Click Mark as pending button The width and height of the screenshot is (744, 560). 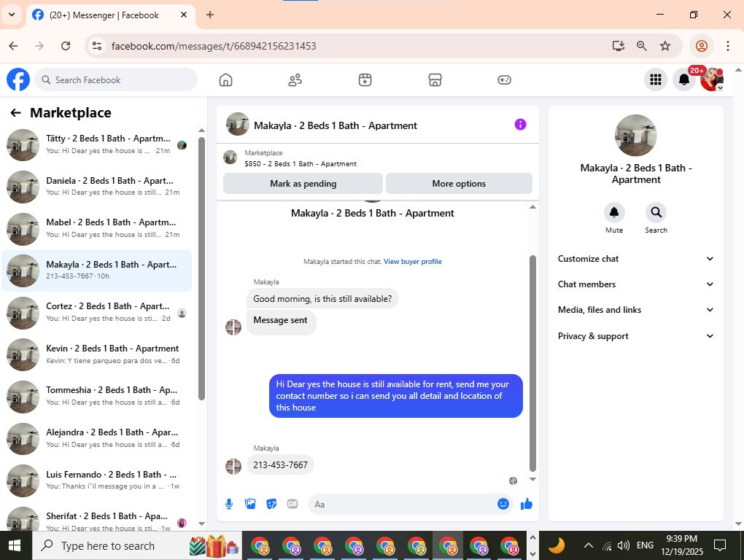pyautogui.click(x=303, y=184)
